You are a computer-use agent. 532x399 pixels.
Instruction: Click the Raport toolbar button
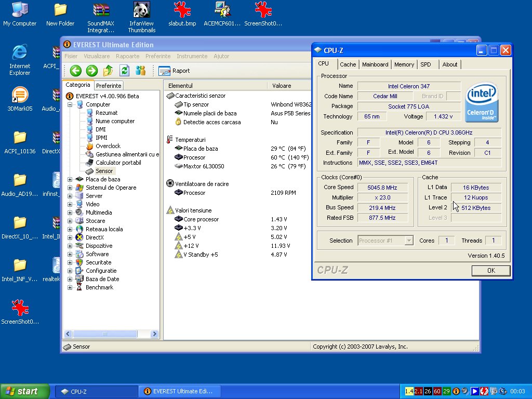174,71
